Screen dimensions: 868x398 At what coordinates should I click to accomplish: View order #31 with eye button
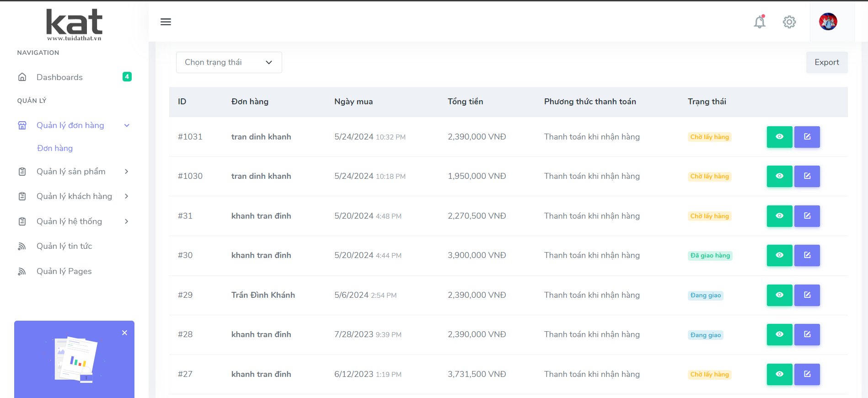tap(780, 216)
